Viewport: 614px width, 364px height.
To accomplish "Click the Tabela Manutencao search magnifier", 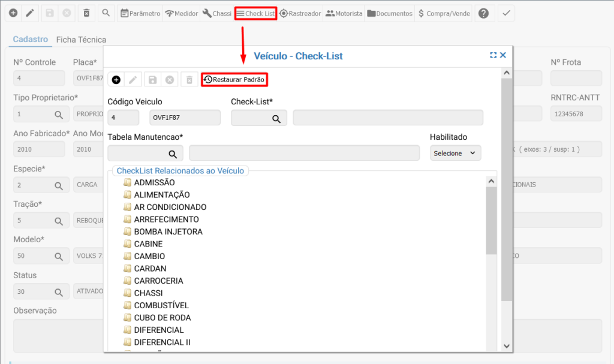I will pyautogui.click(x=172, y=154).
